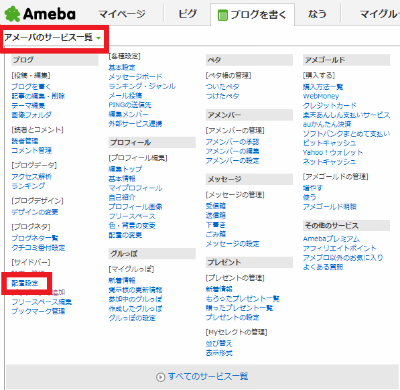This screenshot has width=400, height=390.
Task: Open 作成したグルっぽ link
Action: coord(135,309)
